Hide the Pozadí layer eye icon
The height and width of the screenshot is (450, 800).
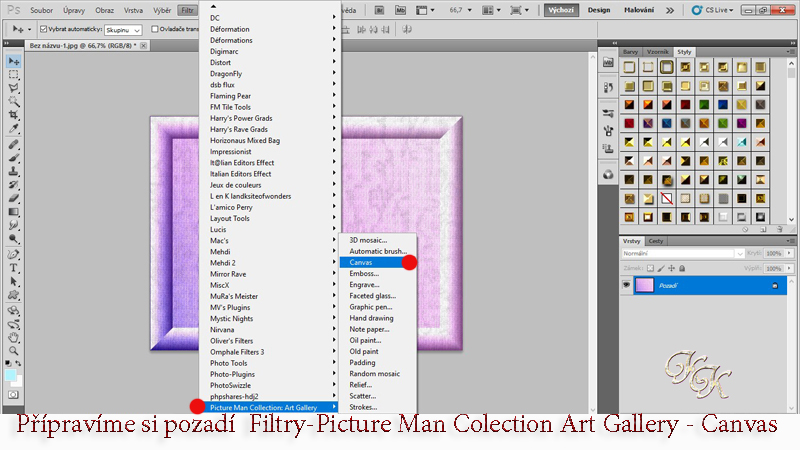[626, 285]
